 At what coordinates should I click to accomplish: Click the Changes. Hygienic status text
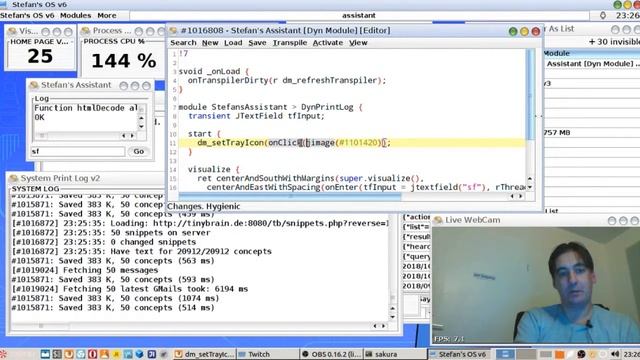[204, 207]
